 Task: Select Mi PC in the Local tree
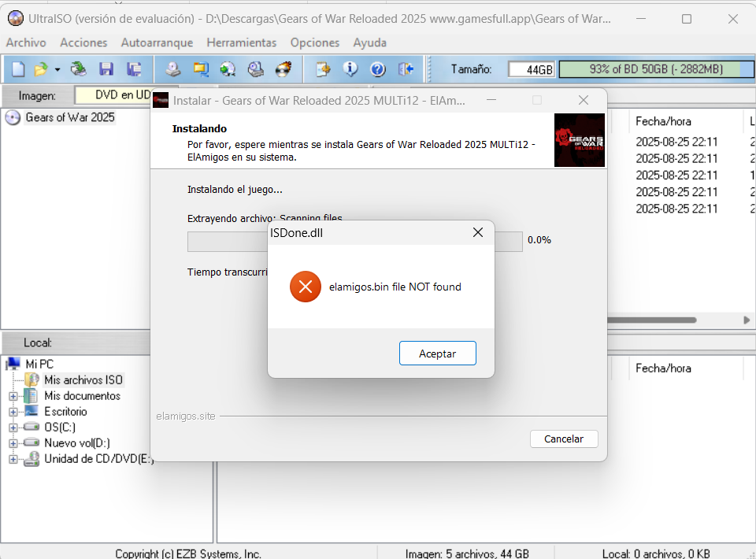coord(39,364)
